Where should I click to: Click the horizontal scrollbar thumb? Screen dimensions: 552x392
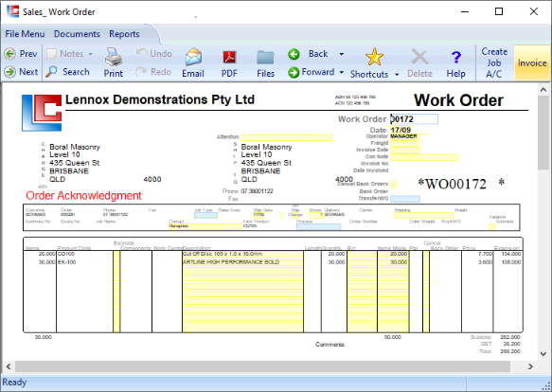262,366
